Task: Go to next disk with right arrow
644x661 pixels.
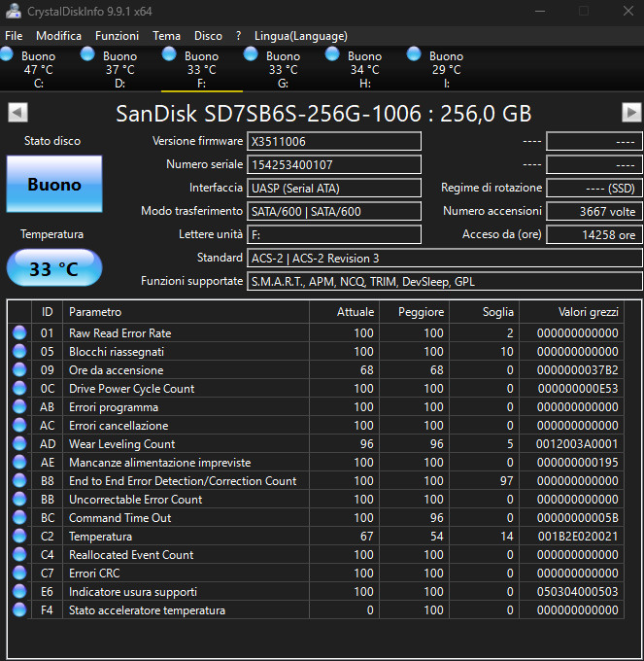Action: pyautogui.click(x=631, y=113)
